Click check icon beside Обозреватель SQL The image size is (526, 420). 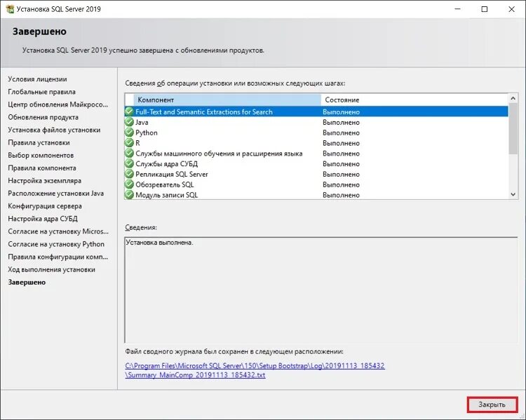click(129, 184)
